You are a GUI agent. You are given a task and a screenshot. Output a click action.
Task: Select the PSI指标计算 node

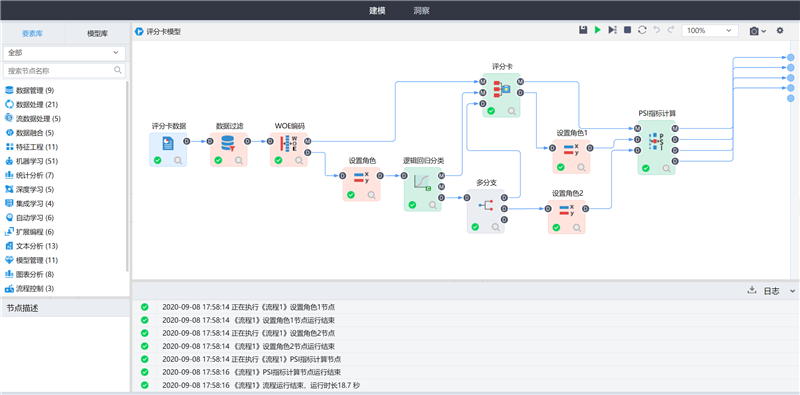(x=656, y=147)
